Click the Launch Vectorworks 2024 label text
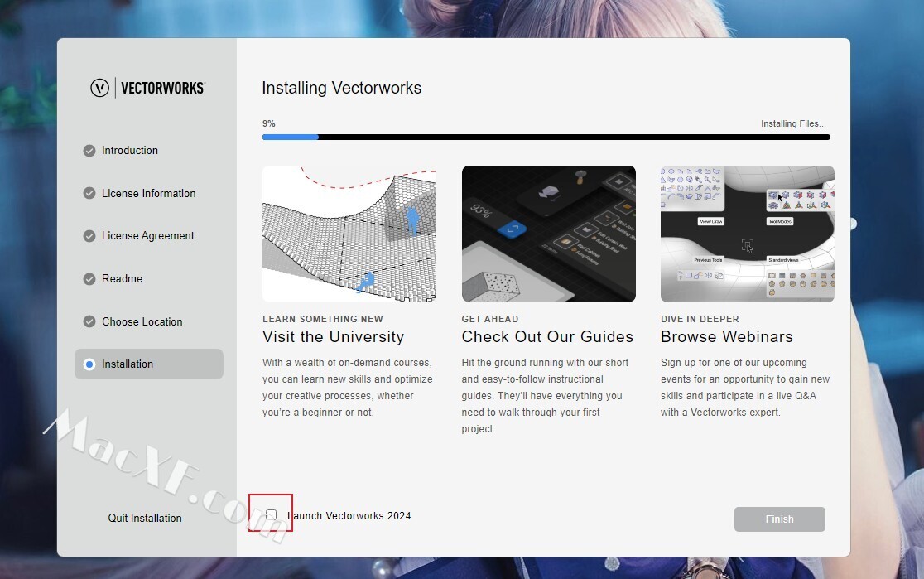Screen dimensions: 924x579 click(349, 516)
